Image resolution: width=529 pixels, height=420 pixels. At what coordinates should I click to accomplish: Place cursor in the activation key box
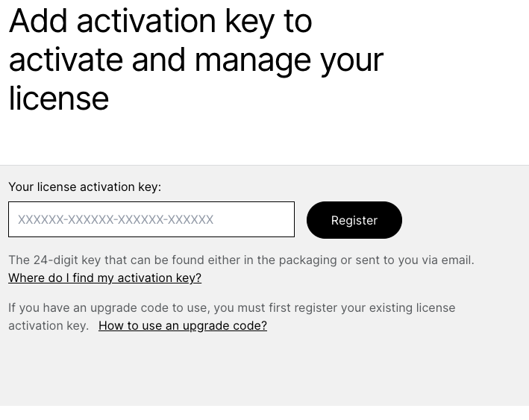pyautogui.click(x=151, y=219)
